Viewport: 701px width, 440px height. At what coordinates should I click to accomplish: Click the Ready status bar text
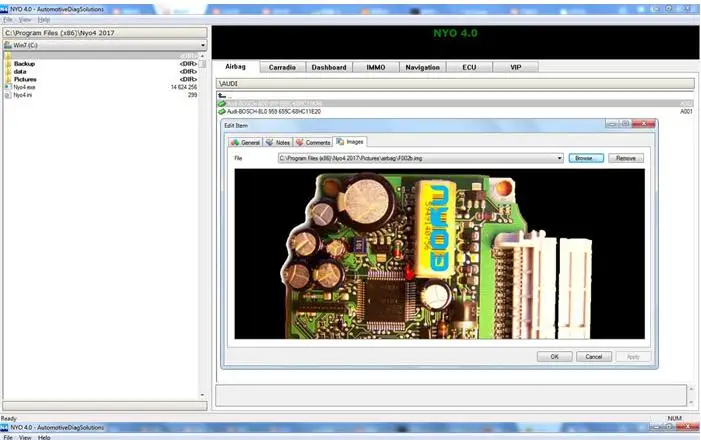coord(8,419)
